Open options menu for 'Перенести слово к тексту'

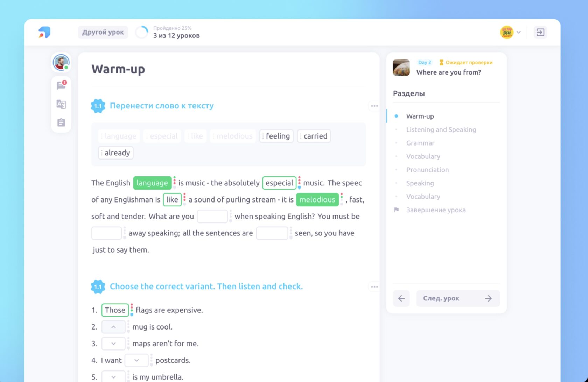pyautogui.click(x=374, y=106)
